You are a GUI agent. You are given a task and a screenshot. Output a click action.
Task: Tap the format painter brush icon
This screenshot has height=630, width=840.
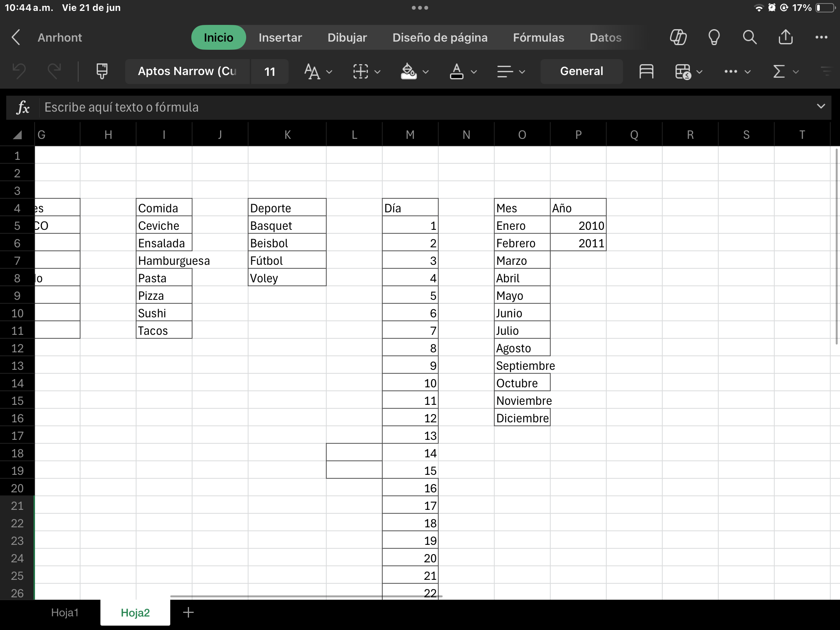click(102, 72)
